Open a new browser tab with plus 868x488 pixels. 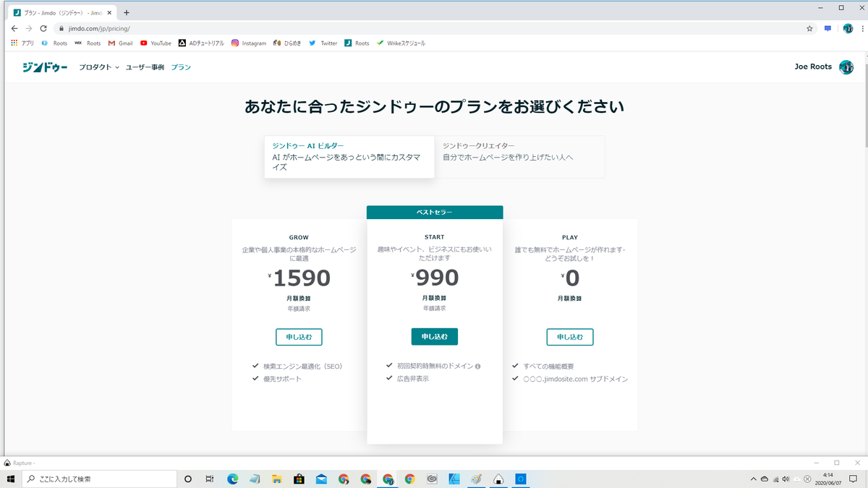[127, 12]
